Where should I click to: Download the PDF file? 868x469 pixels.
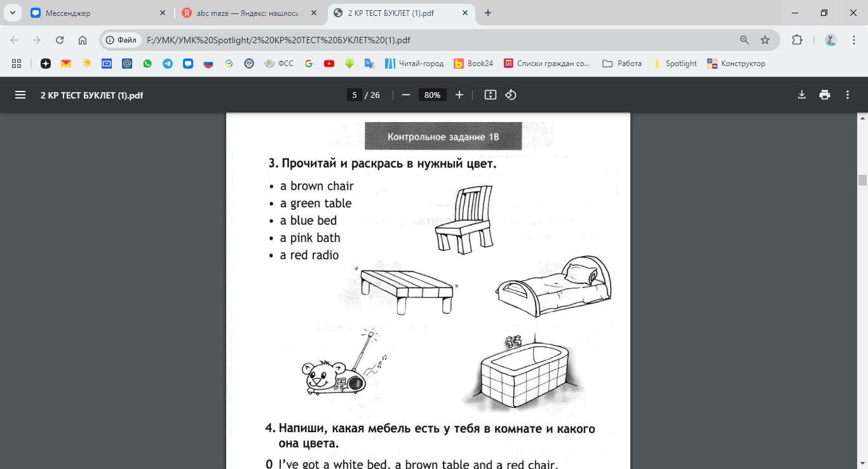(802, 95)
